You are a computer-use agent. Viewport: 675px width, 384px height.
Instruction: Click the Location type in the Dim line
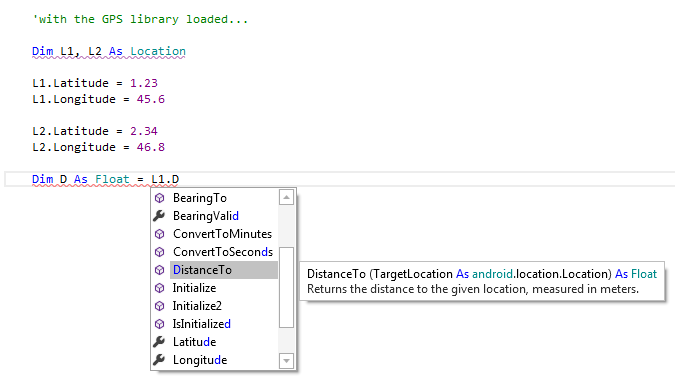coord(158,51)
